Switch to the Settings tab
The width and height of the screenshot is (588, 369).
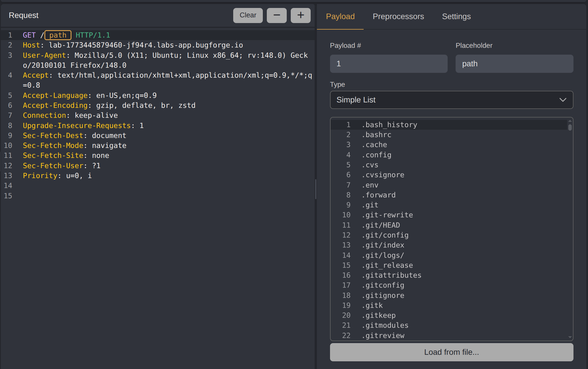[456, 17]
